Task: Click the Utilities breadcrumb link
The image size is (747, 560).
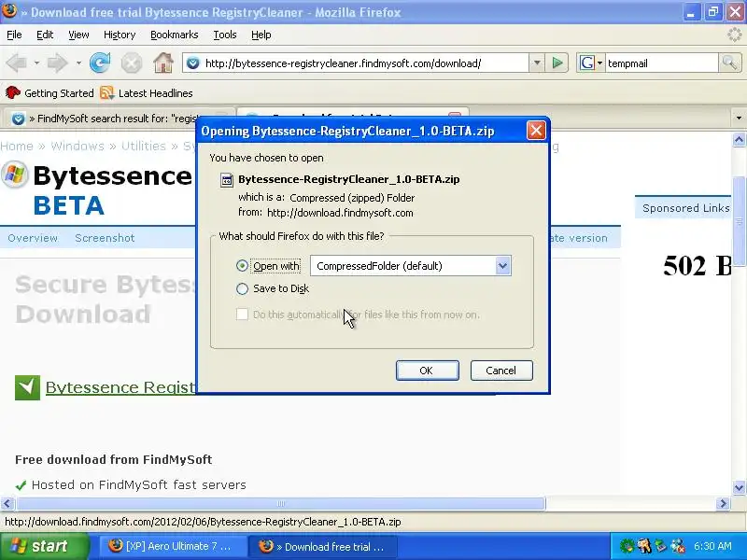Action: tap(144, 146)
